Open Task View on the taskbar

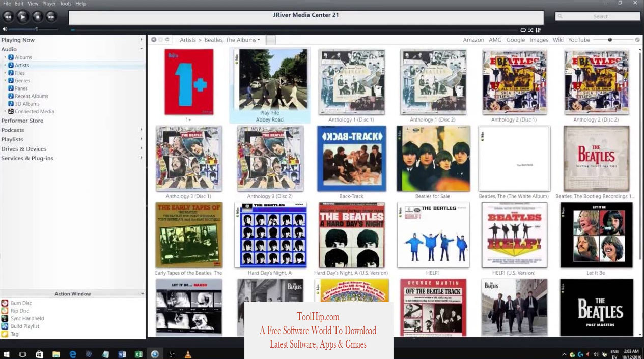tap(23, 354)
